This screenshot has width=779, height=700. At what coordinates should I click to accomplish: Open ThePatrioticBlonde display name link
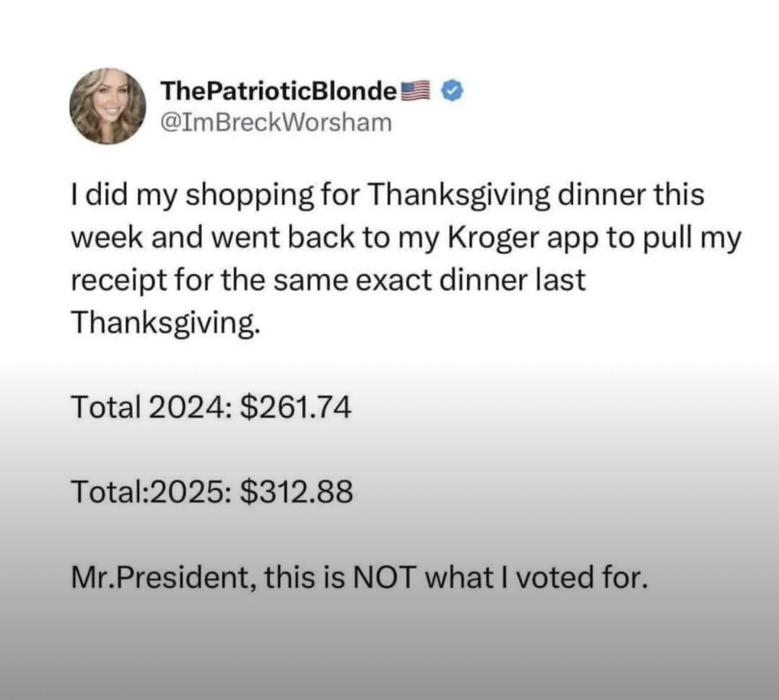[x=278, y=91]
